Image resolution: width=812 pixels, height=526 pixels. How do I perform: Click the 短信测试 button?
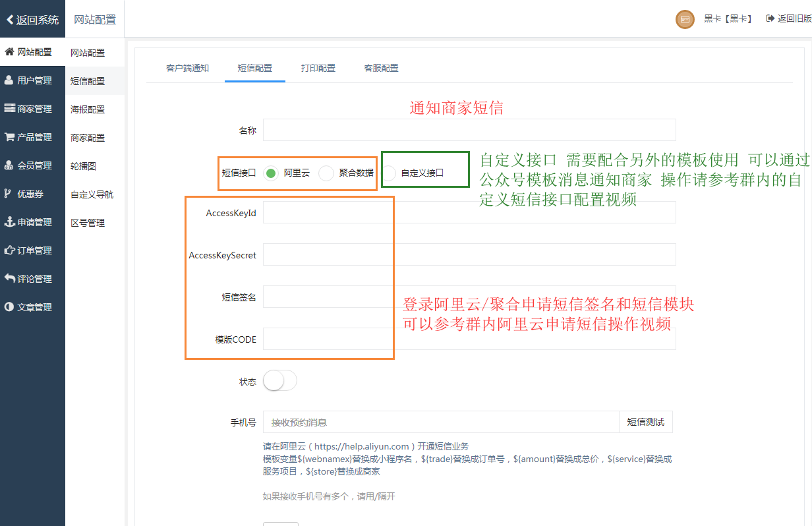(x=646, y=422)
